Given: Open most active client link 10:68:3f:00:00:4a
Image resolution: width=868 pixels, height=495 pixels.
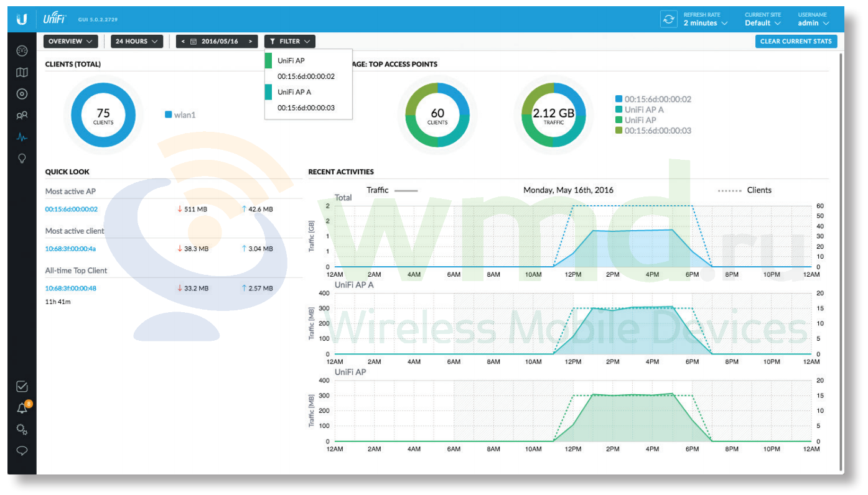Looking at the screenshot, I should click(70, 249).
